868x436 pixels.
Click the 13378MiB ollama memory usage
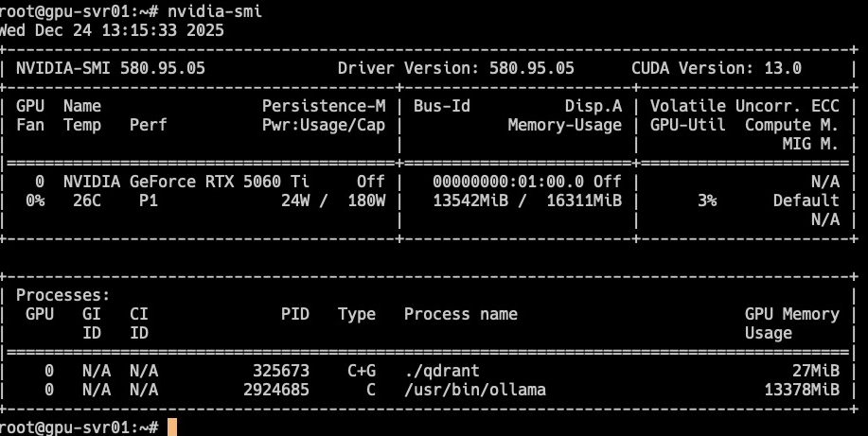(801, 390)
